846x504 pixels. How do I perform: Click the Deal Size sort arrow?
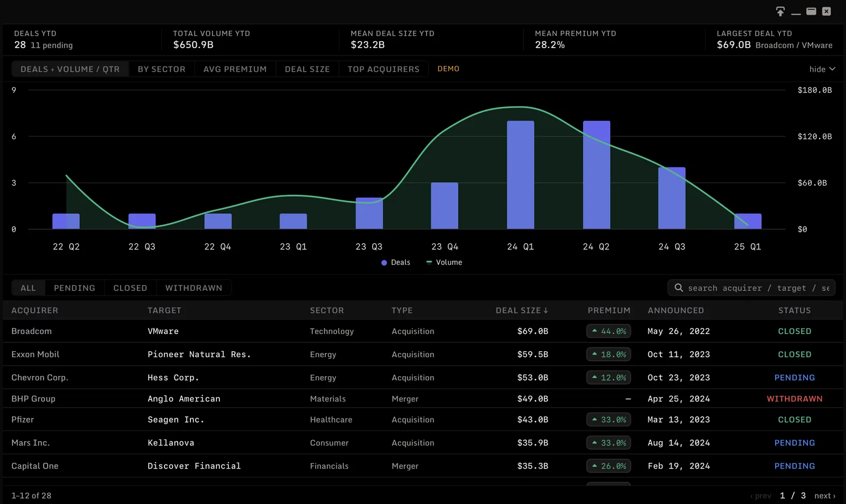pos(546,311)
